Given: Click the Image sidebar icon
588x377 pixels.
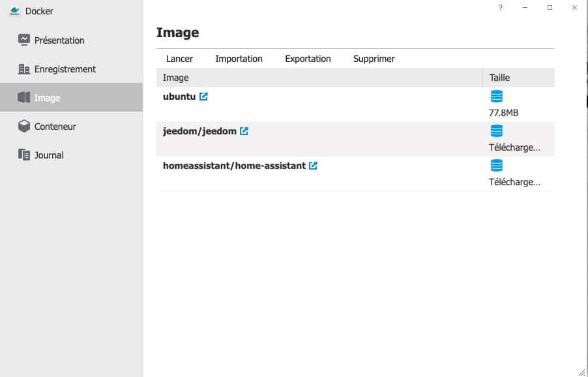Looking at the screenshot, I should click(x=23, y=98).
